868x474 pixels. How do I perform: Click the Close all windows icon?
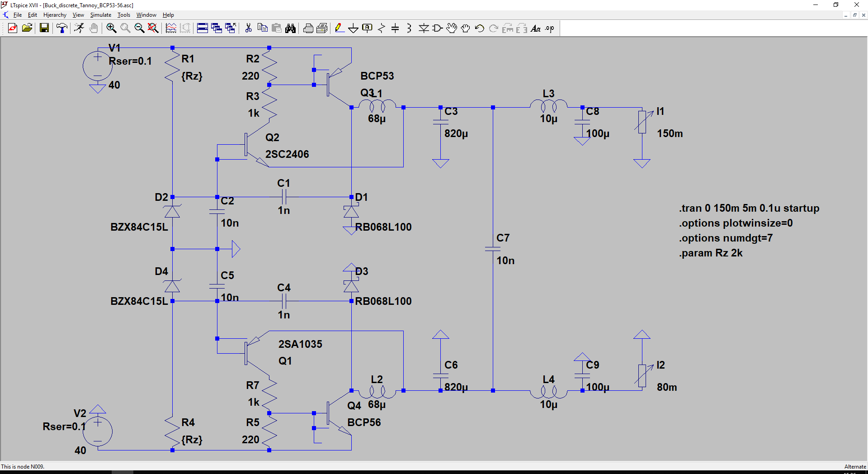coord(231,28)
